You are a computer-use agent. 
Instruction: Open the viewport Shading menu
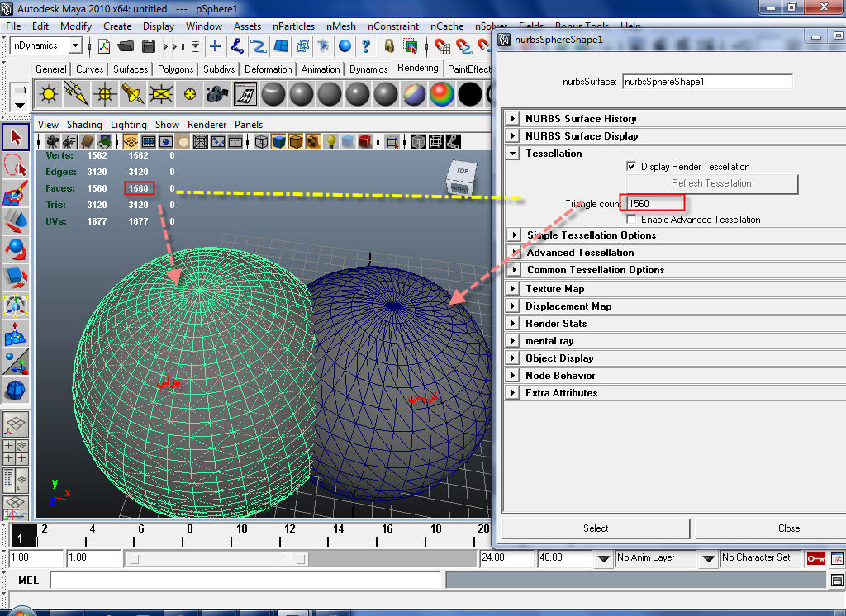(84, 125)
